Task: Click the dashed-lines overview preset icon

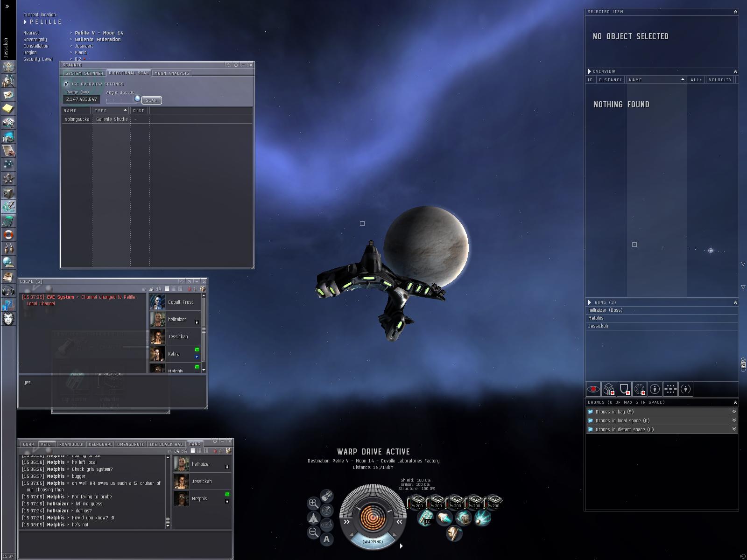Action: click(x=670, y=389)
